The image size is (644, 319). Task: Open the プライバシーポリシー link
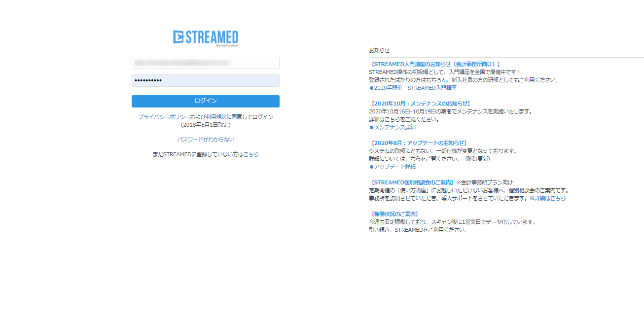click(164, 117)
